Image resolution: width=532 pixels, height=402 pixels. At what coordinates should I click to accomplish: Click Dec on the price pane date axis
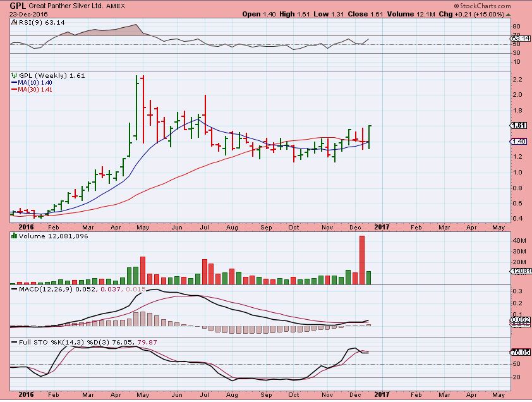pos(355,227)
